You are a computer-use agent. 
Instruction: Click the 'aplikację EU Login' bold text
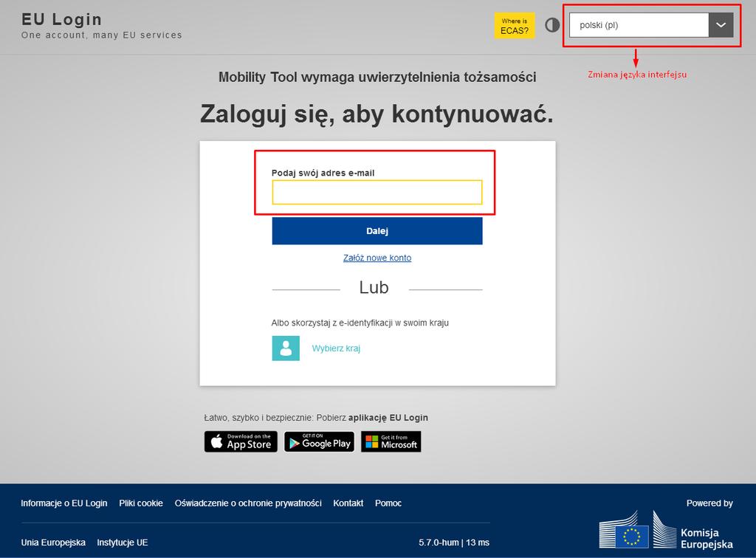click(388, 418)
